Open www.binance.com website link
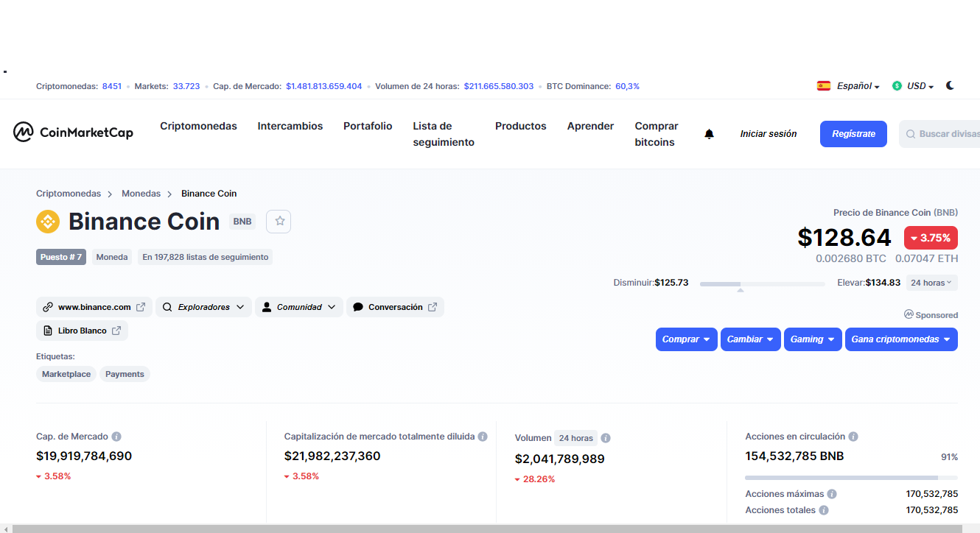Viewport: 980px width, 533px height. [x=94, y=307]
